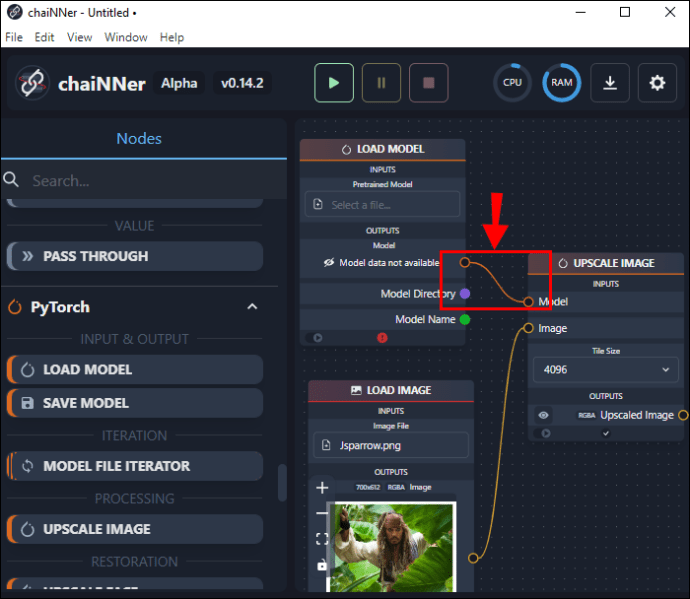Image resolution: width=690 pixels, height=599 pixels.
Task: Click the CPU usage indicator
Action: point(512,83)
